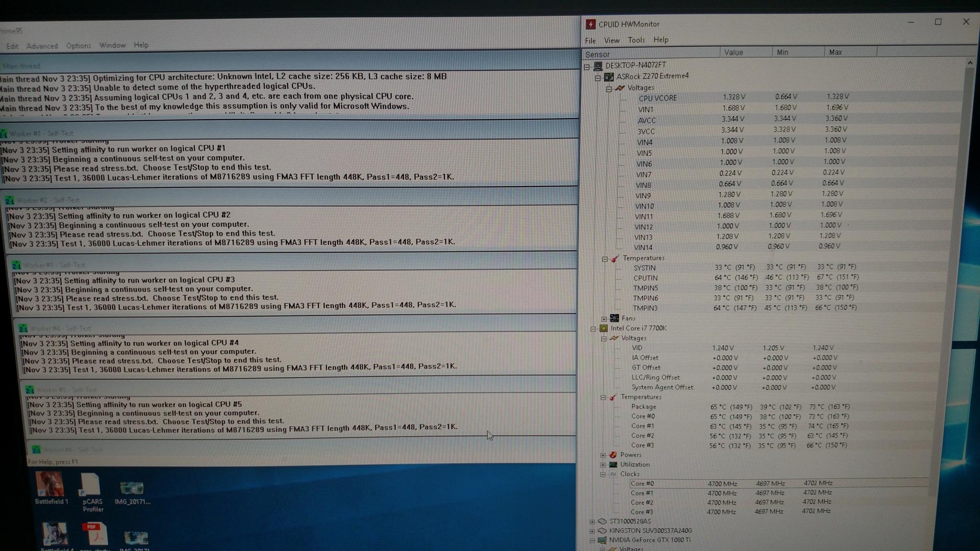Collapse the ASRock Z270 Extreme4 node
Screen dimensions: 980x551
pyautogui.click(x=598, y=78)
